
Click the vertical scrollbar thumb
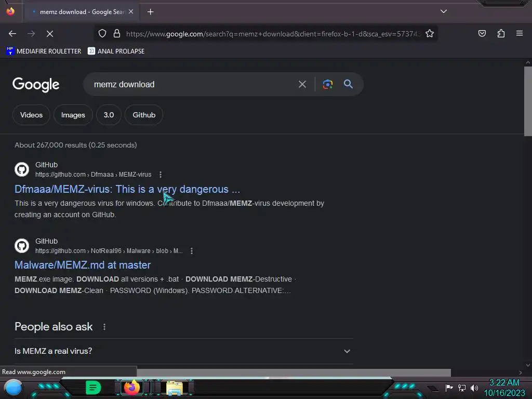click(x=528, y=101)
